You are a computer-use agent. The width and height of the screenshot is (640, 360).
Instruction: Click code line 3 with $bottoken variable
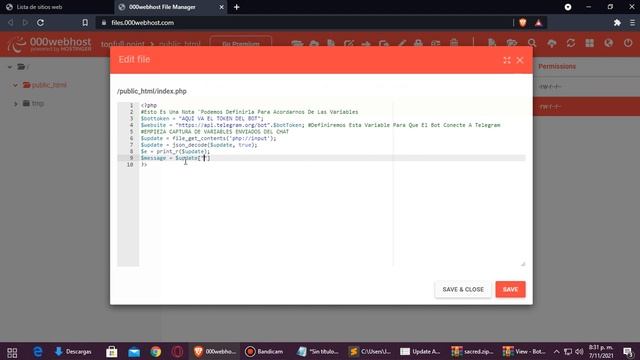pyautogui.click(x=202, y=118)
